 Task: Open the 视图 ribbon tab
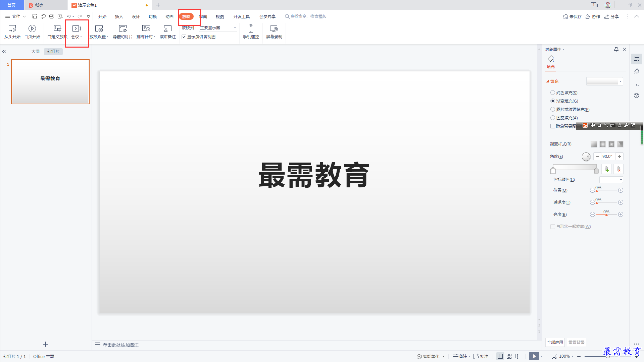219,16
